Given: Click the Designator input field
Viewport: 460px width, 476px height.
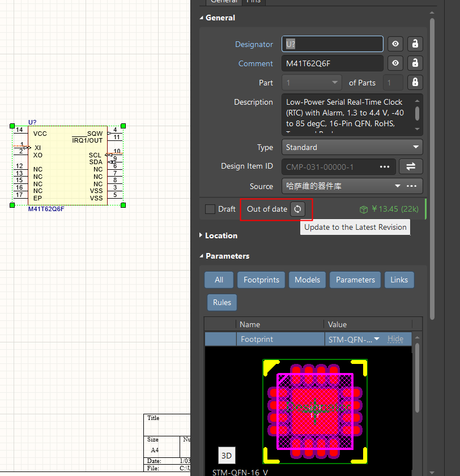Looking at the screenshot, I should click(333, 44).
